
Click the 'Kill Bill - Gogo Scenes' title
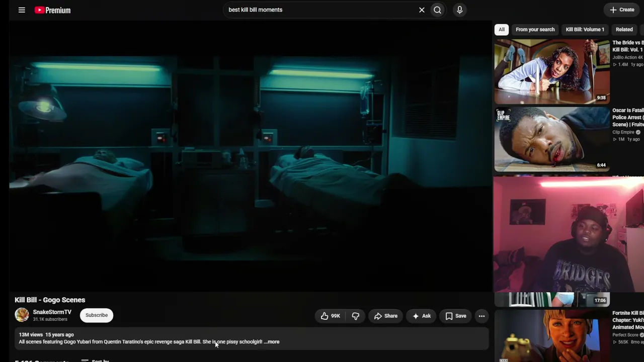[50, 300]
